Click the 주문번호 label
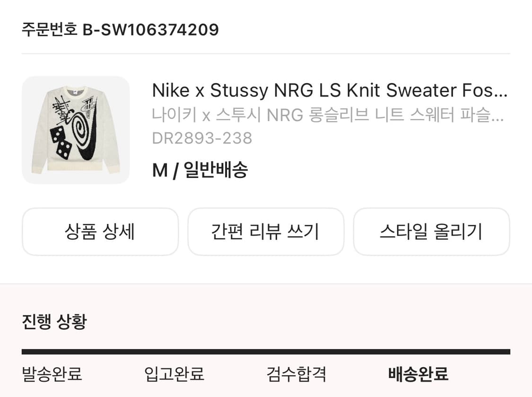The width and height of the screenshot is (532, 397). point(49,30)
